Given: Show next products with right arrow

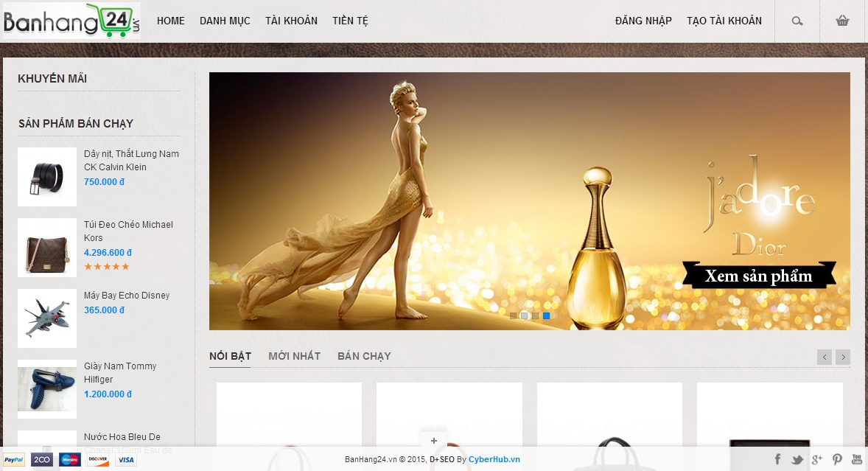Looking at the screenshot, I should 843,357.
